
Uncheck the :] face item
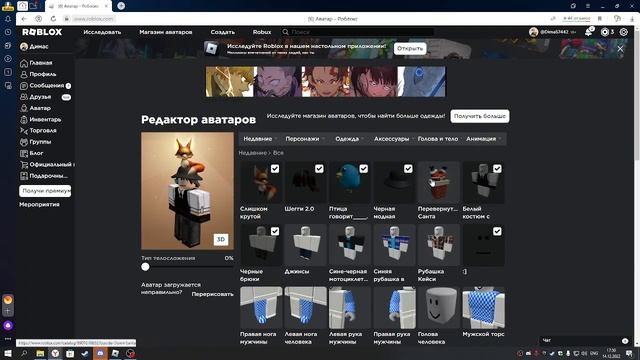pyautogui.click(x=497, y=231)
